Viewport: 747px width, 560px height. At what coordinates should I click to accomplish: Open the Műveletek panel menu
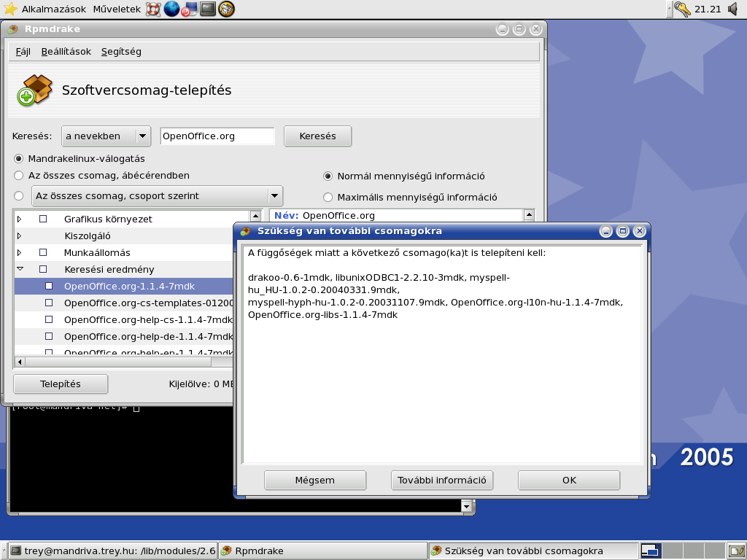coord(117,9)
